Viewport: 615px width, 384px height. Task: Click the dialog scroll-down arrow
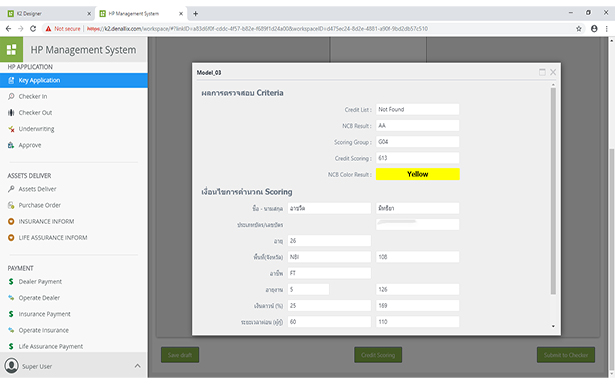pyautogui.click(x=553, y=326)
